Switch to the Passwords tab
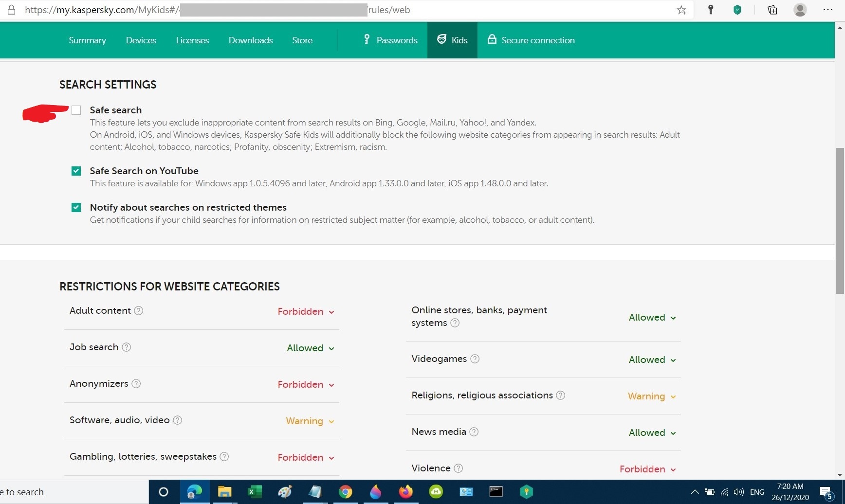 pos(390,40)
